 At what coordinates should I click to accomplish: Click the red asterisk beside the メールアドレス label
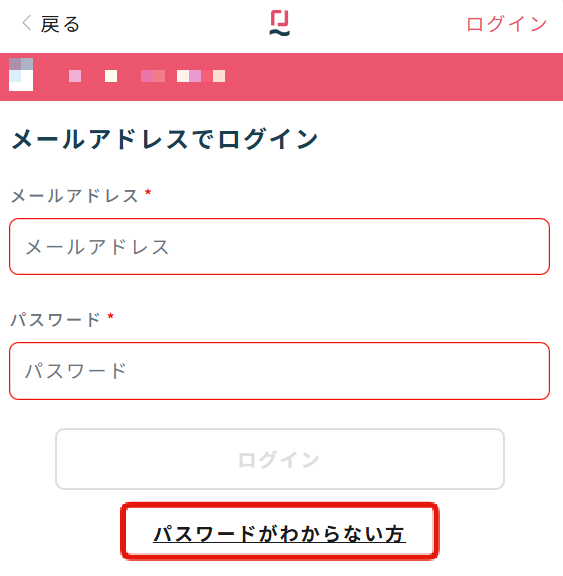click(148, 192)
